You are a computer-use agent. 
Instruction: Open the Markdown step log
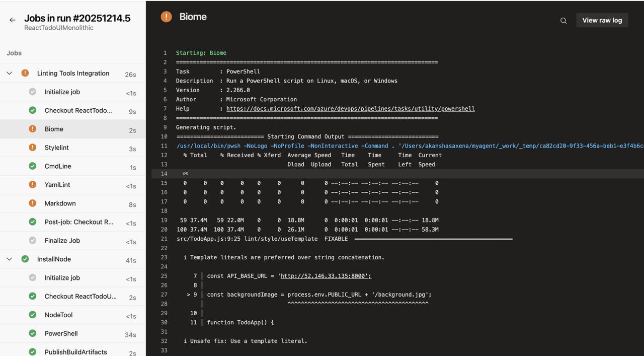click(x=73, y=203)
